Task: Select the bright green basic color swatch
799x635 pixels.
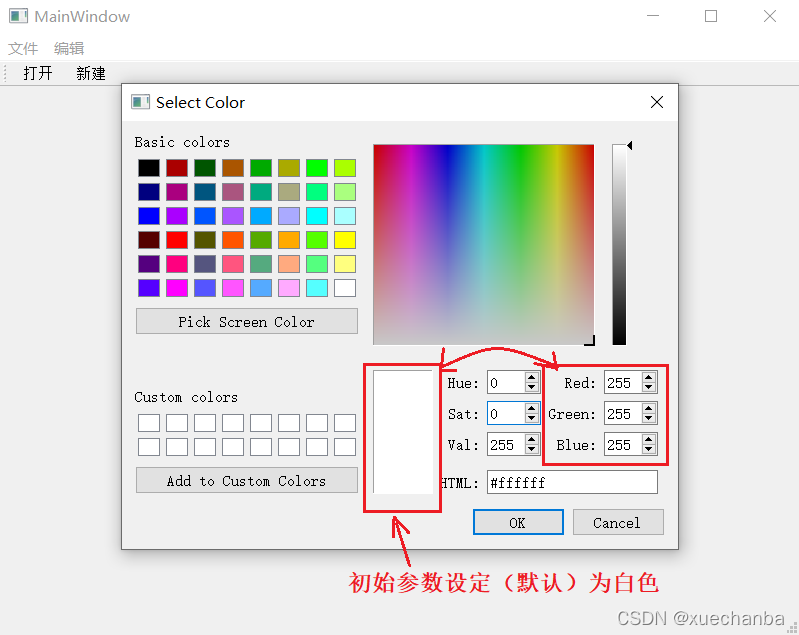Action: 317,168
